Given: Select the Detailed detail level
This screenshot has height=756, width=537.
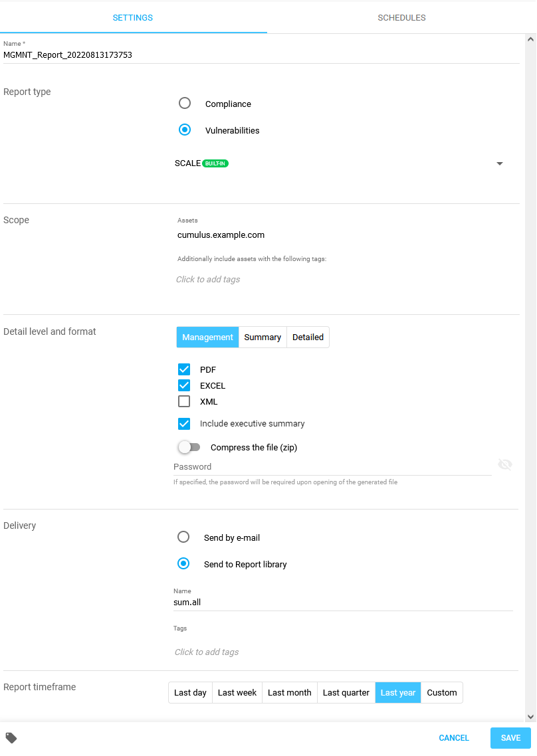Looking at the screenshot, I should (308, 337).
